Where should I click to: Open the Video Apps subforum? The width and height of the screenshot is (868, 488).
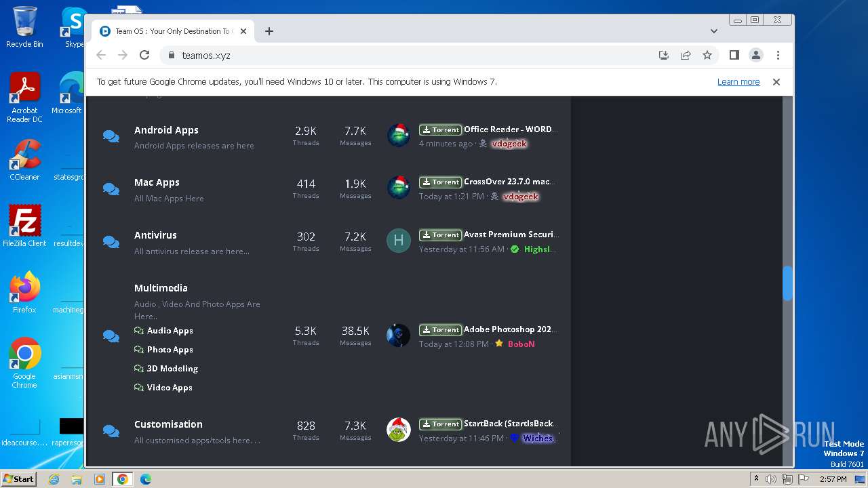(170, 388)
